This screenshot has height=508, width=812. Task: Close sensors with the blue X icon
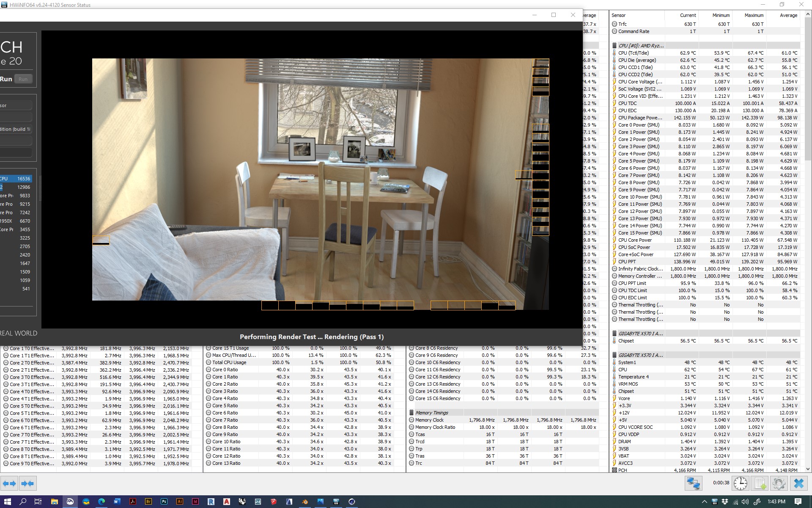click(x=798, y=483)
